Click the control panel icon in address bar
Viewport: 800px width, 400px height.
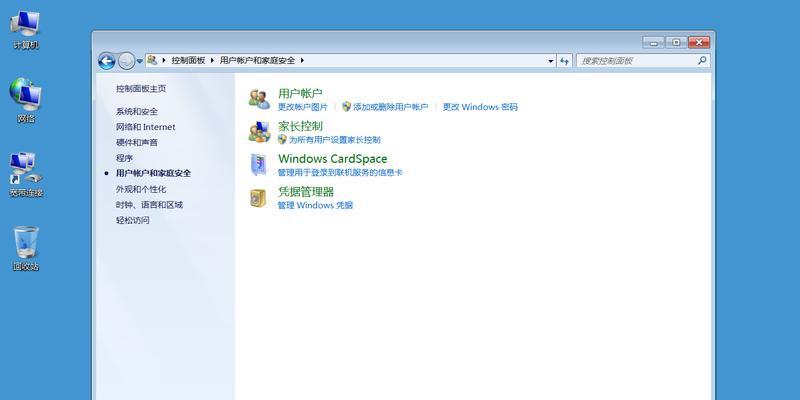pyautogui.click(x=152, y=60)
